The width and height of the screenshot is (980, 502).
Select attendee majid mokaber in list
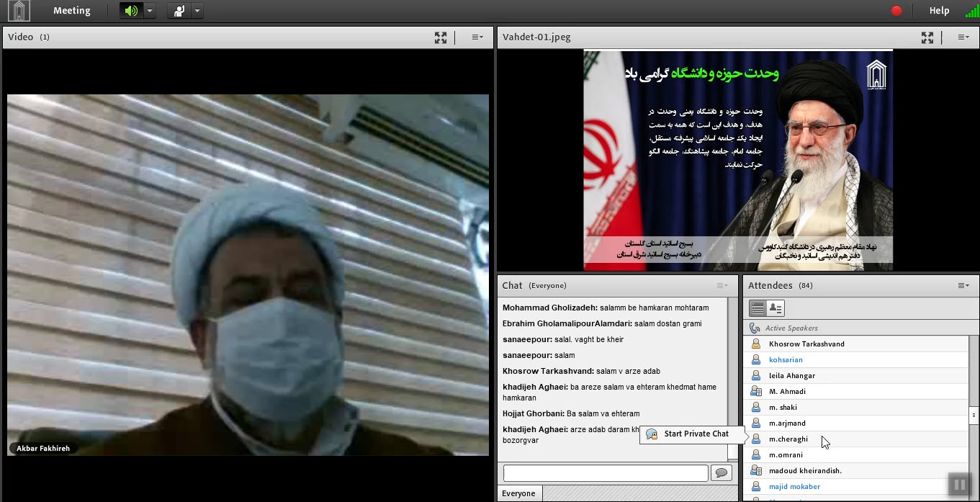point(794,487)
